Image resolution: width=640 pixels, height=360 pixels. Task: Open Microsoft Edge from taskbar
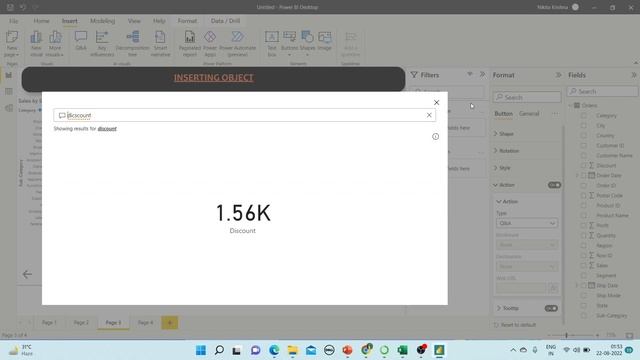[x=274, y=350]
